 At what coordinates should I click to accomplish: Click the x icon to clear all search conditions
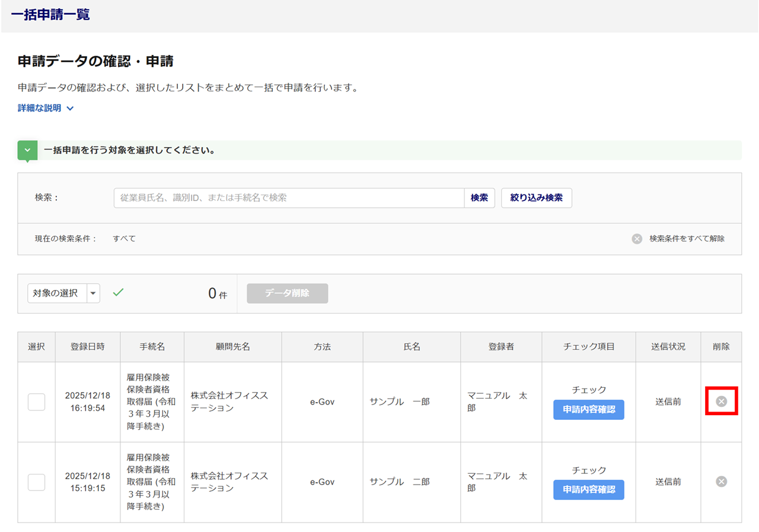(637, 239)
